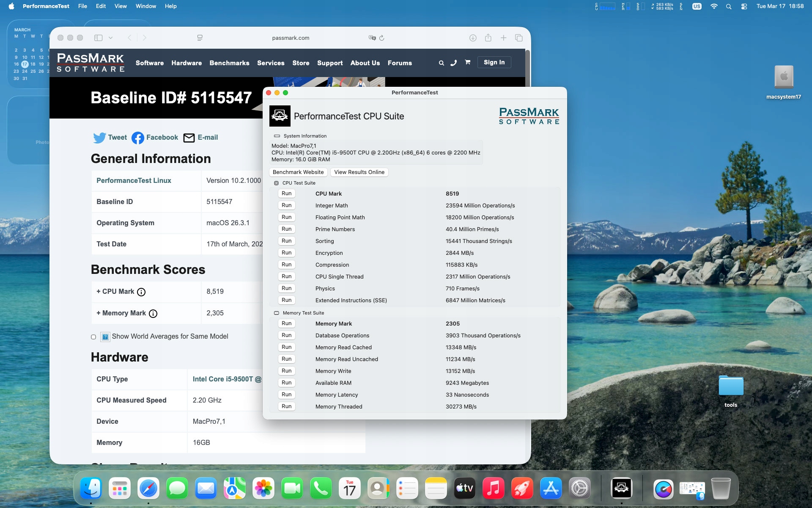Click the CPU Mark info icon
This screenshot has width=812, height=508.
tap(142, 292)
